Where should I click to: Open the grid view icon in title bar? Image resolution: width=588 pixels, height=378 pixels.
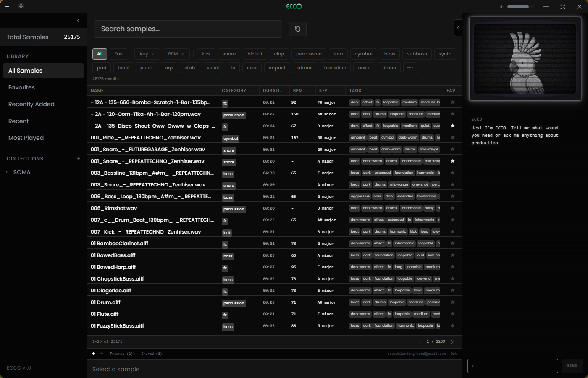(21, 6)
